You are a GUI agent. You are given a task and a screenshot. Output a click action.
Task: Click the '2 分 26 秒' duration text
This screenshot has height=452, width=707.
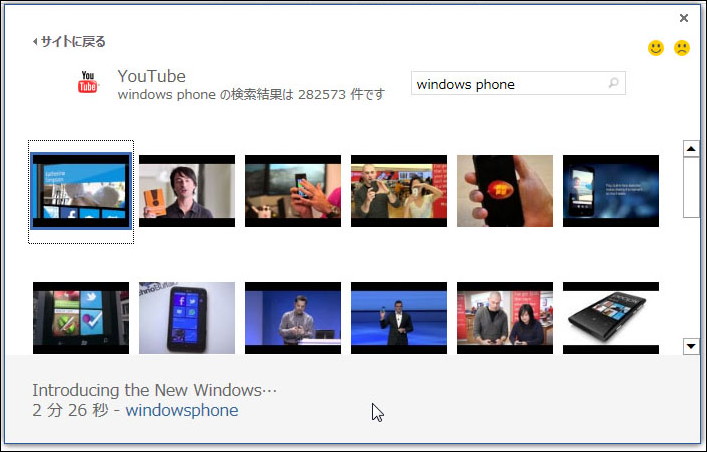pyautogui.click(x=70, y=410)
